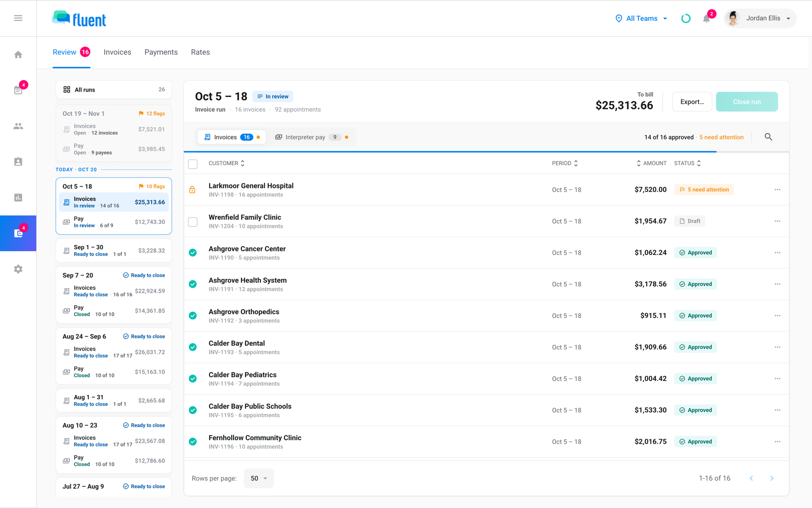
Task: Open the calendar sidebar icon with badge
Action: (18, 90)
